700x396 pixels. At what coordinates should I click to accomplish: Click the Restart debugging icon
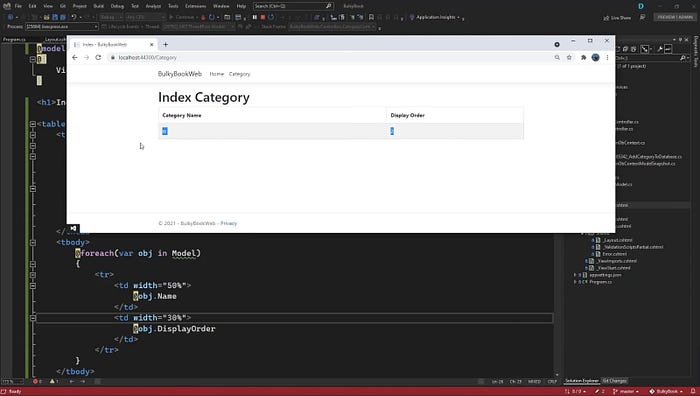point(271,17)
